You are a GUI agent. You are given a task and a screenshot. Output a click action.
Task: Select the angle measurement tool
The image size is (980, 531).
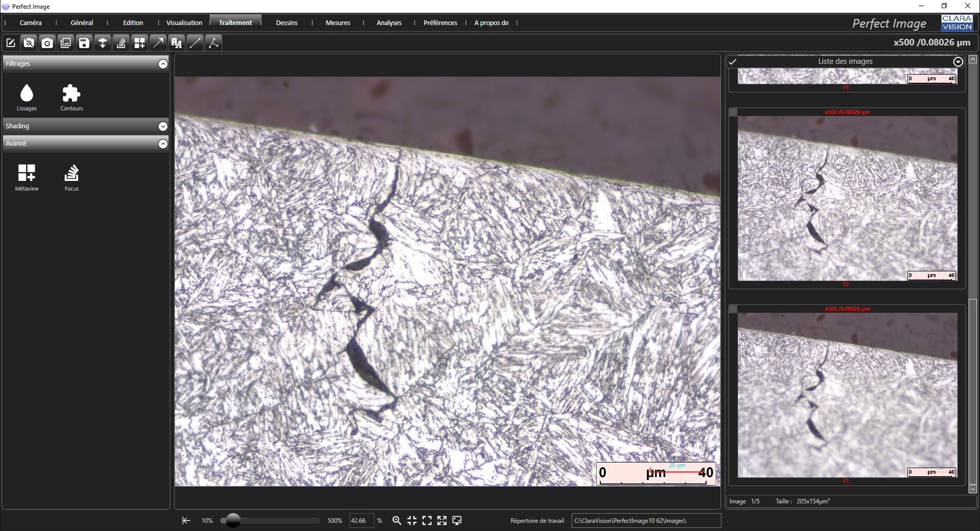coord(213,43)
